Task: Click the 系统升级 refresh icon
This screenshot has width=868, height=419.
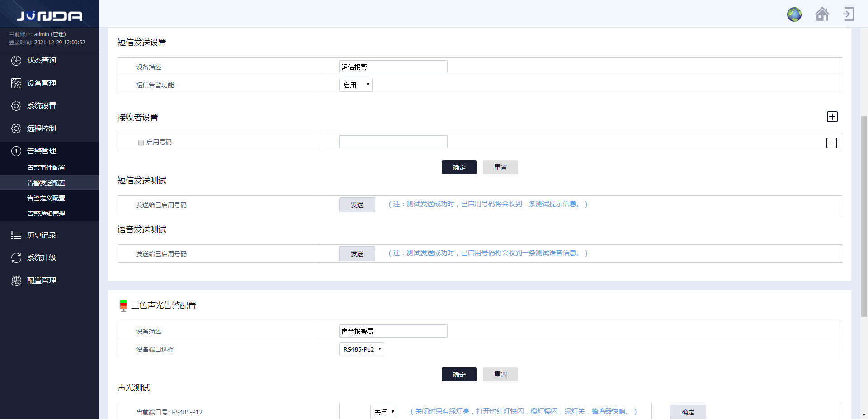Action: tap(16, 257)
